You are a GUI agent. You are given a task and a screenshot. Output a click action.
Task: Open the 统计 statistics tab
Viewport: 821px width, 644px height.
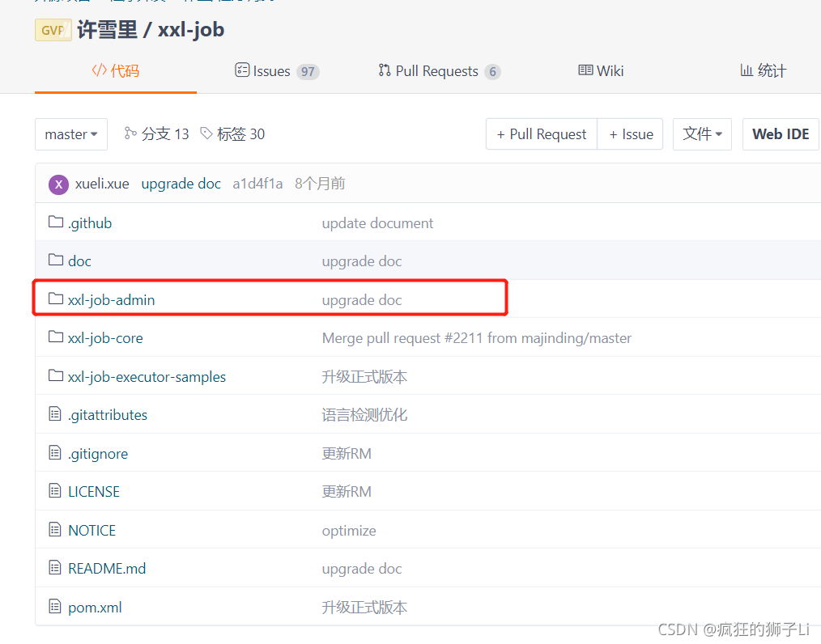tap(763, 70)
